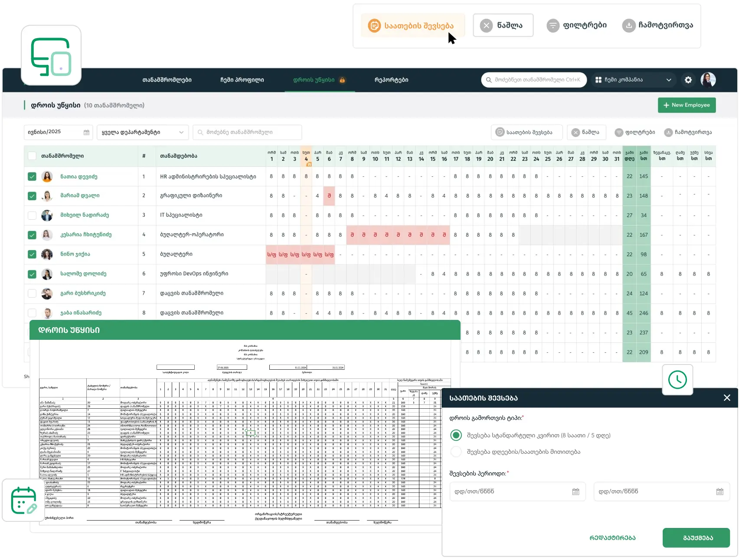
Task: Toggle the select-all checkbox in table header
Action: [32, 156]
